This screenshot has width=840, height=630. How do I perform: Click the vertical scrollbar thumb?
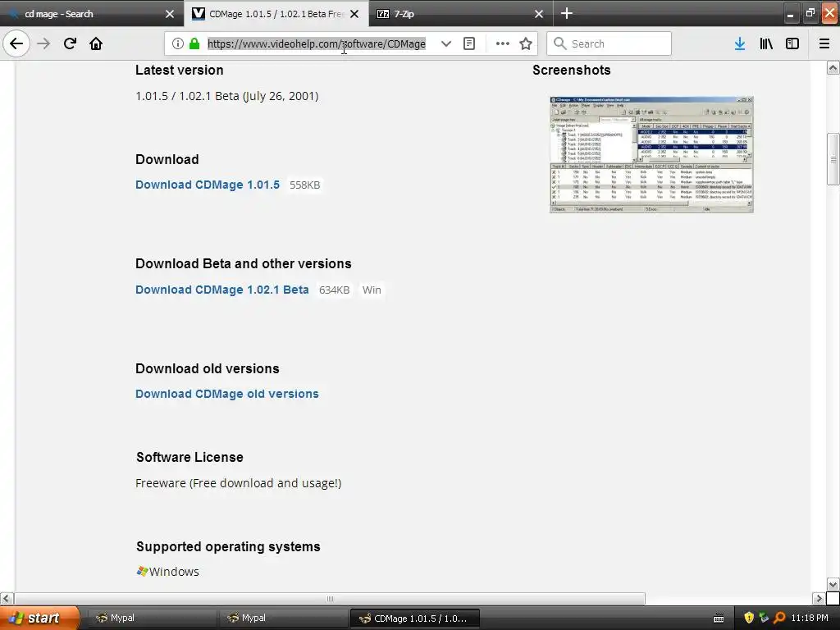[833, 159]
